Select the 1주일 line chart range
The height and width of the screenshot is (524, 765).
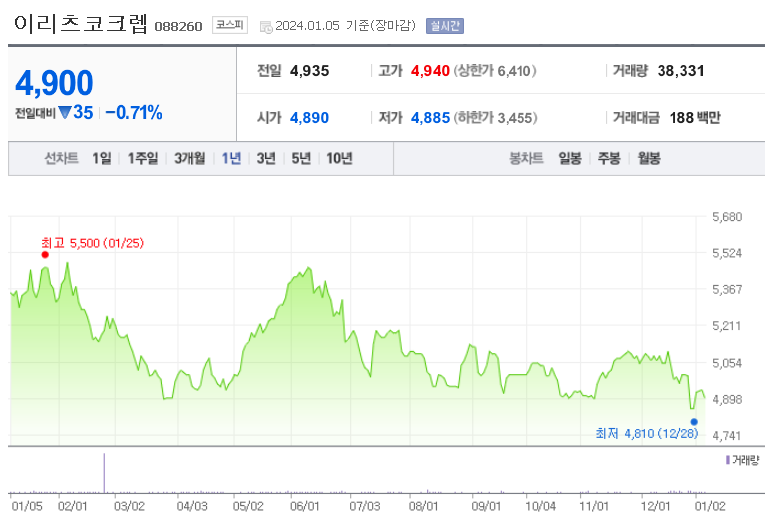[143, 158]
